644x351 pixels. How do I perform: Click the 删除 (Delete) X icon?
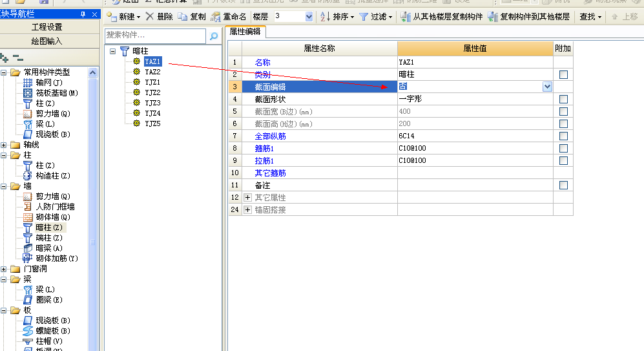(149, 16)
